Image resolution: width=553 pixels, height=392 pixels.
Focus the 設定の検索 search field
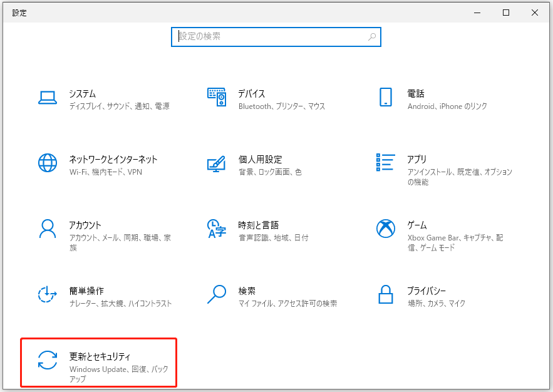[x=276, y=37]
